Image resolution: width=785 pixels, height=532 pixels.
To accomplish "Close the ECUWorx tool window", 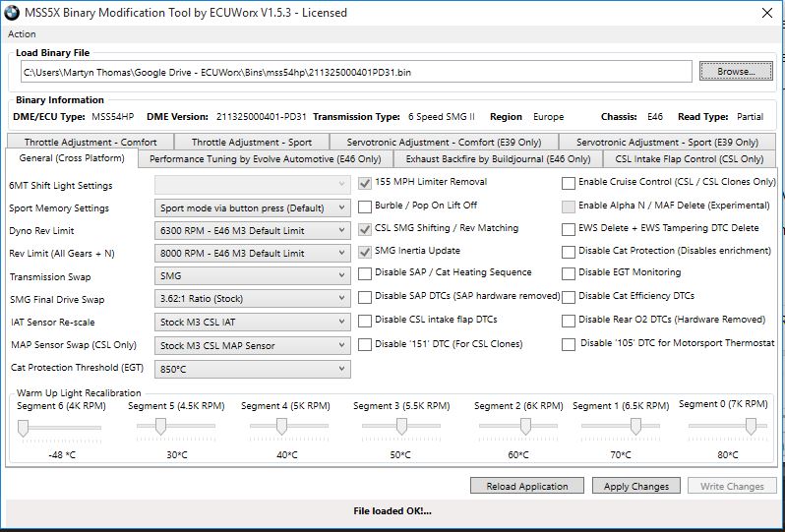I will point(765,13).
